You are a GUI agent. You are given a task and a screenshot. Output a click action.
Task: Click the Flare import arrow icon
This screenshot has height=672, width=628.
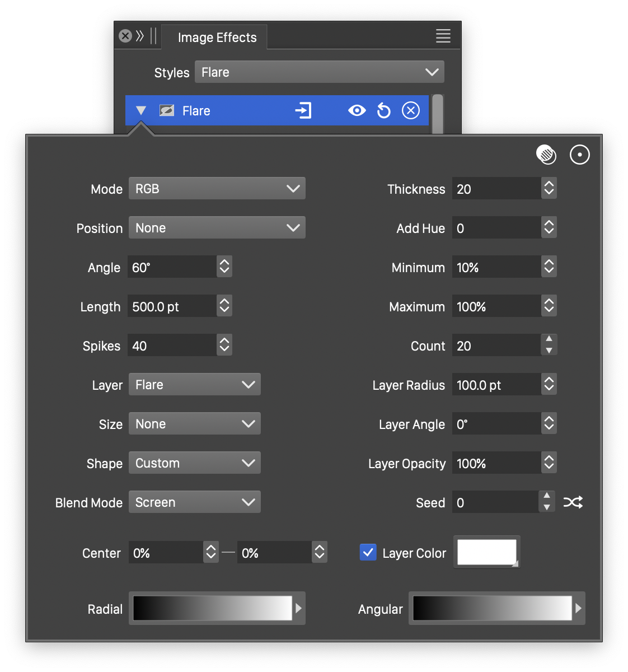click(303, 111)
